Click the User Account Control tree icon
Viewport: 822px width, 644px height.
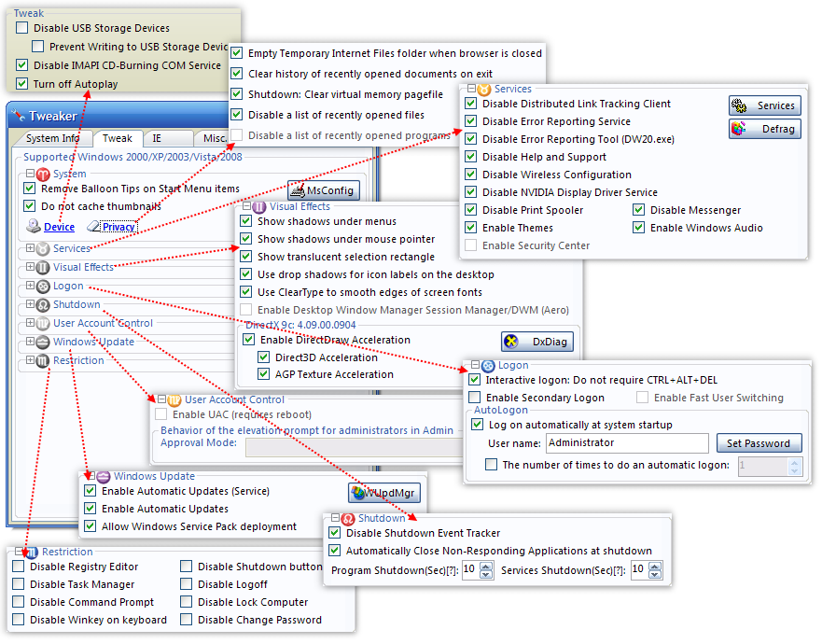(x=43, y=324)
